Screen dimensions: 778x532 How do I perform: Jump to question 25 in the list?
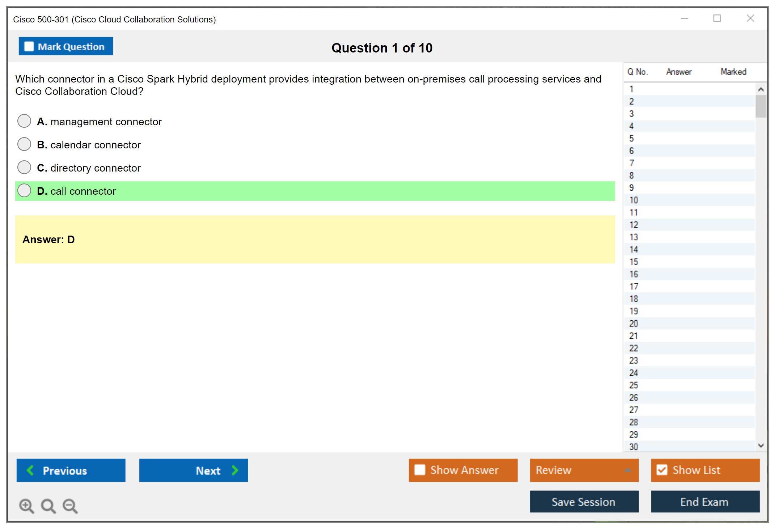pos(634,385)
